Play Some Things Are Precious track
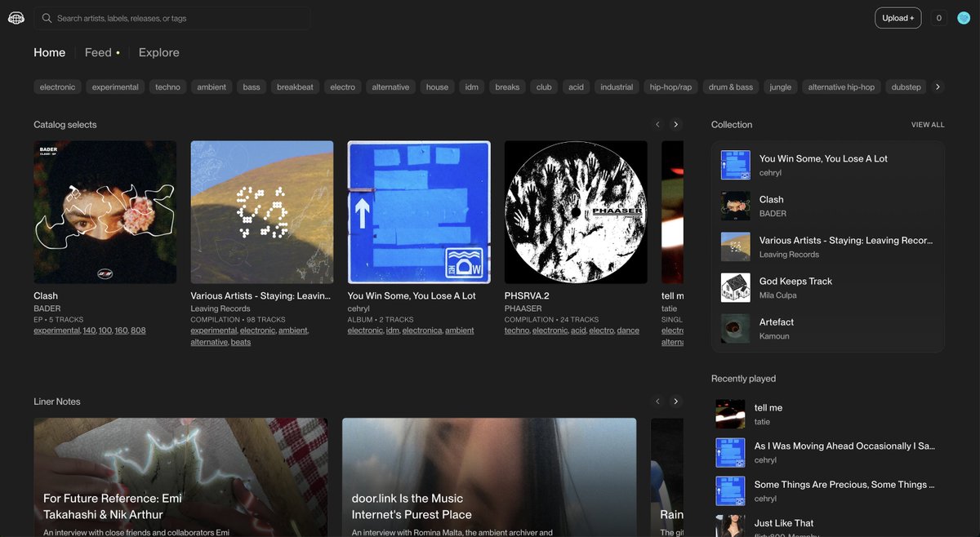Image resolution: width=980 pixels, height=537 pixels. point(828,490)
